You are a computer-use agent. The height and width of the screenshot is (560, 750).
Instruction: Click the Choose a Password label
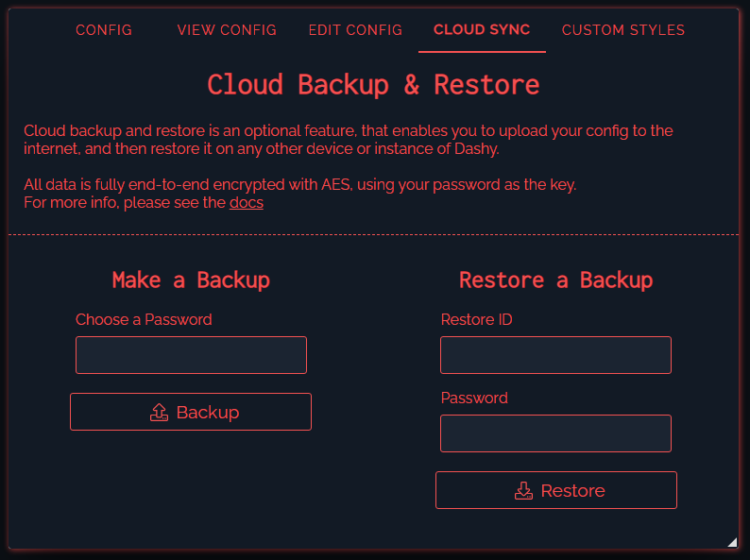(x=144, y=320)
